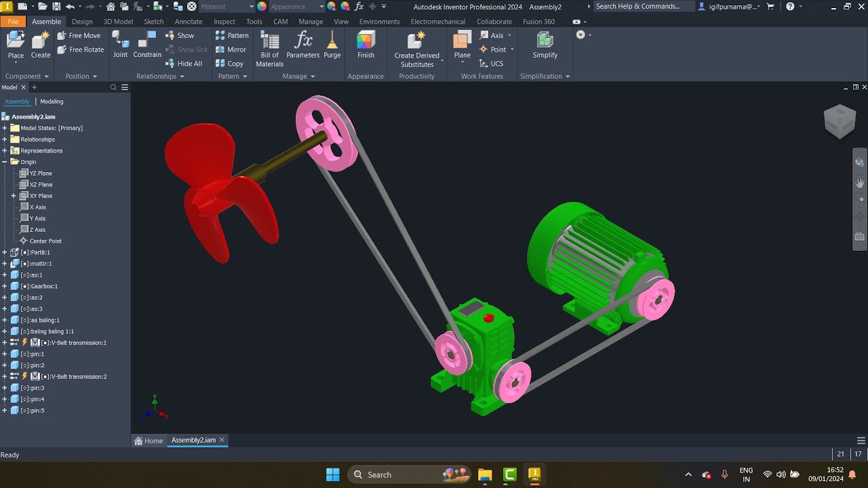Add a new browser panel with plus
The width and height of the screenshot is (868, 488).
coord(34,87)
